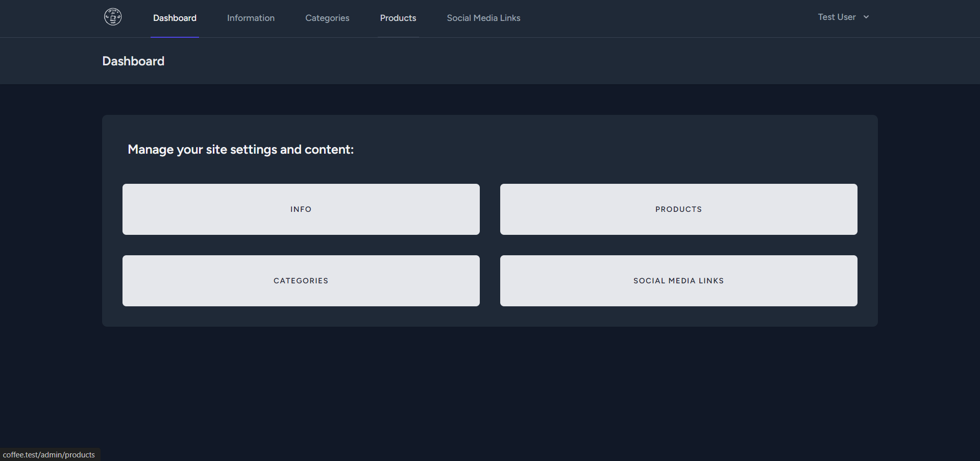Go to the Information nav tab
Screen dimensions: 980x461
click(x=251, y=18)
